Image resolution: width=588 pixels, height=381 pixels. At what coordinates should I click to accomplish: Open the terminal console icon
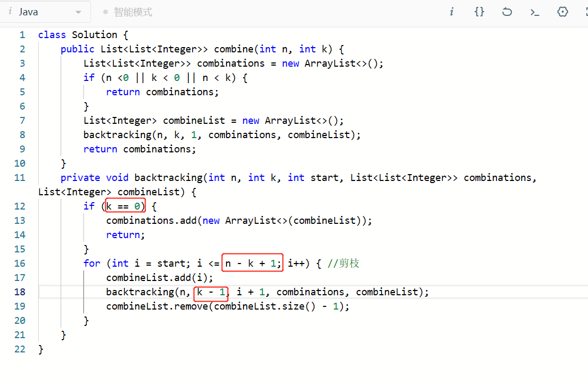click(x=535, y=12)
